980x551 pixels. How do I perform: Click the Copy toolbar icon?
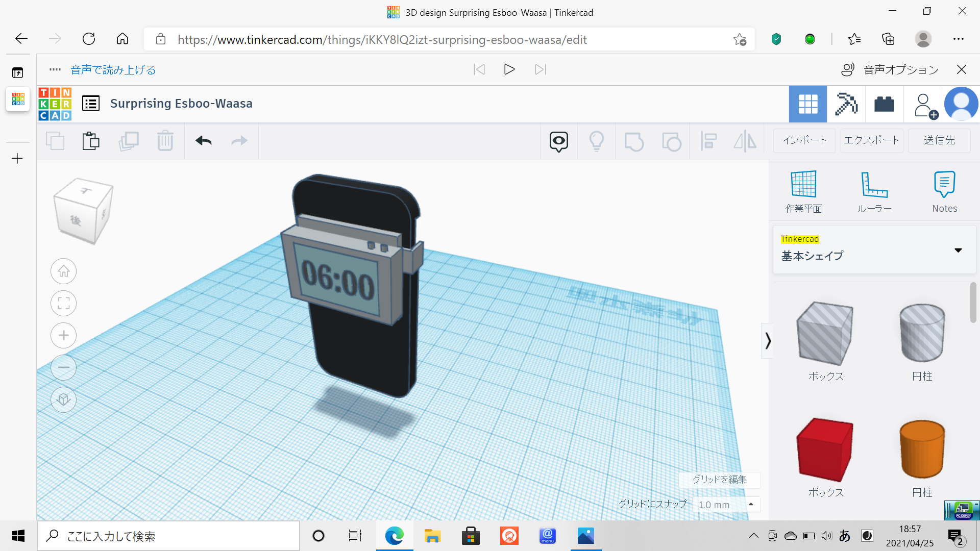55,141
